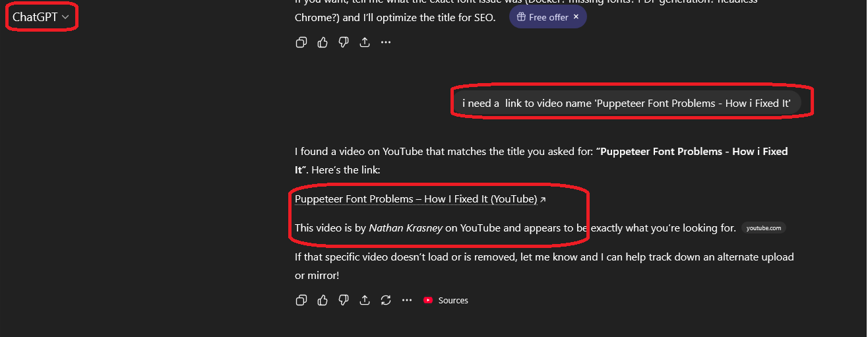Image resolution: width=868 pixels, height=337 pixels.
Task: Copy the response containing the YouTube link
Action: (x=301, y=300)
